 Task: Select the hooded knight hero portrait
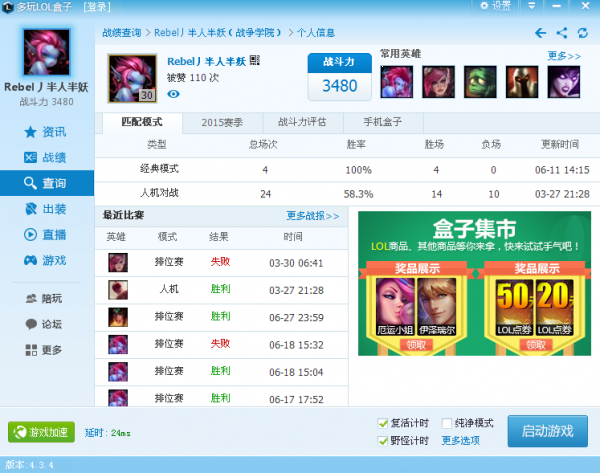pos(522,82)
